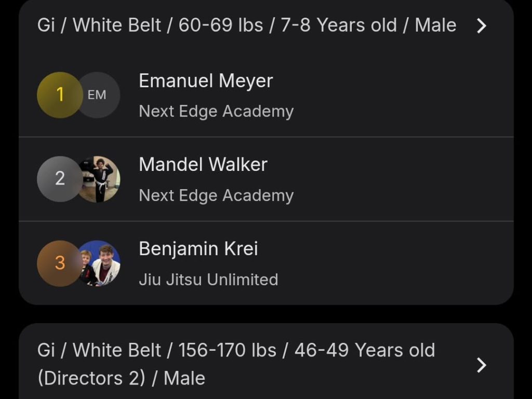Screen dimensions: 532x399
Task: Tap empty space in Emanuel Meyer's result row
Action: (405, 95)
